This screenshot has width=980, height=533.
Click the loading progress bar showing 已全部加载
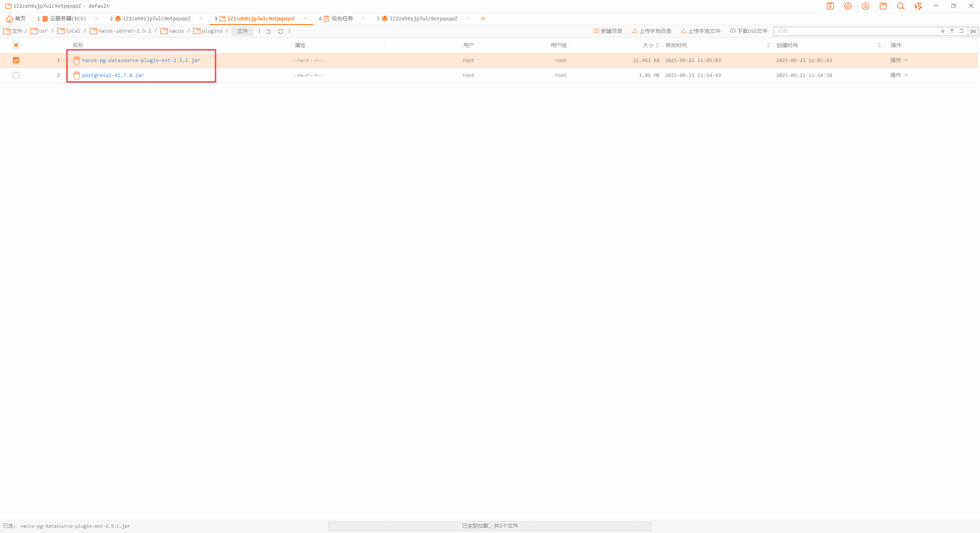coord(490,526)
